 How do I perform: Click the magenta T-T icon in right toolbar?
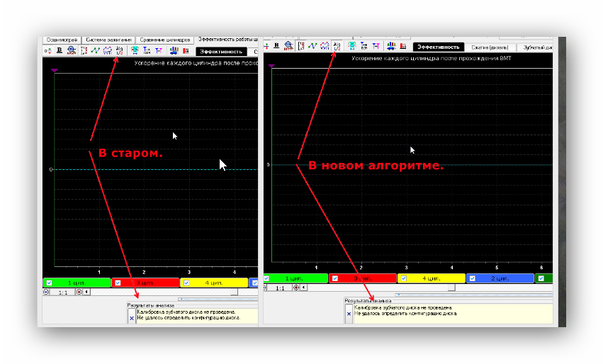point(376,46)
